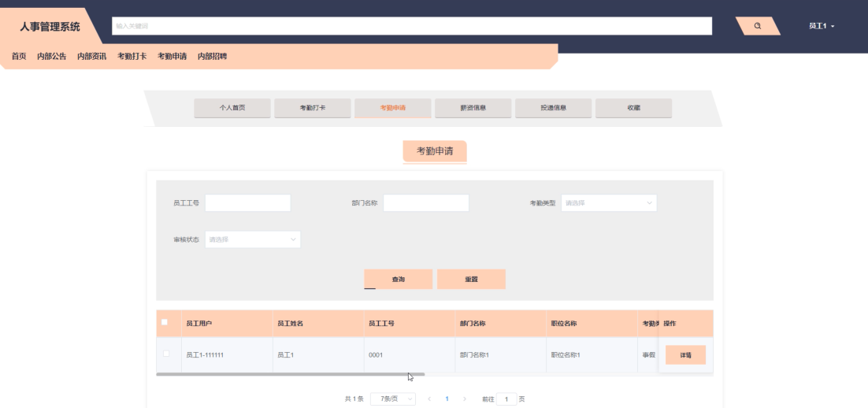Image resolution: width=868 pixels, height=408 pixels.
Task: Open 内部招聘 in the navigation bar
Action: click(x=213, y=56)
